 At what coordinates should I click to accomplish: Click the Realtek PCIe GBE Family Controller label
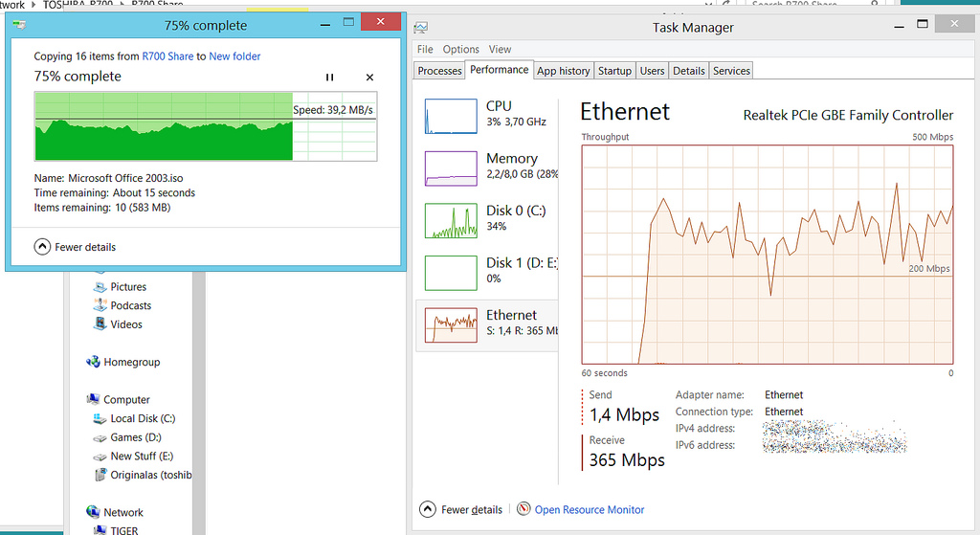848,115
